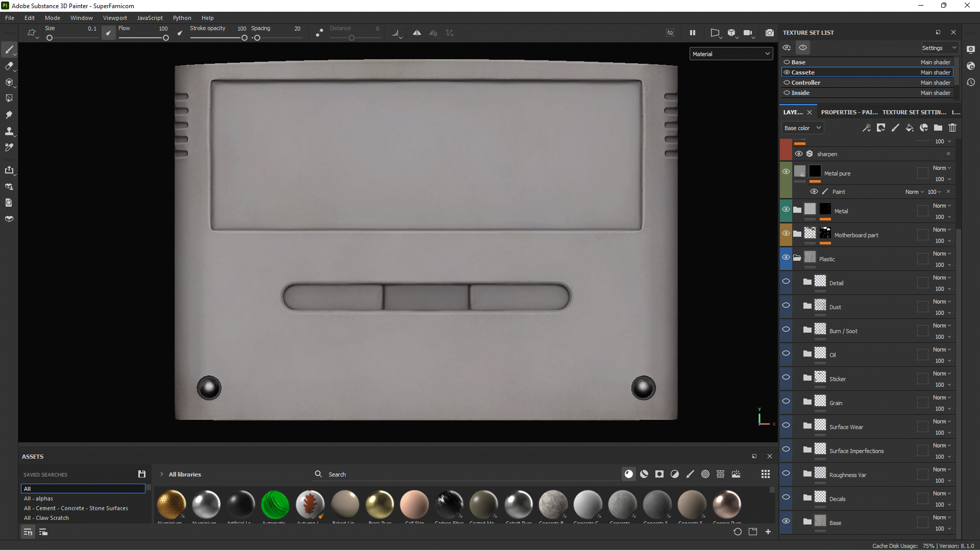980x551 pixels.
Task: Select the Smudge tool
Action: tap(9, 115)
